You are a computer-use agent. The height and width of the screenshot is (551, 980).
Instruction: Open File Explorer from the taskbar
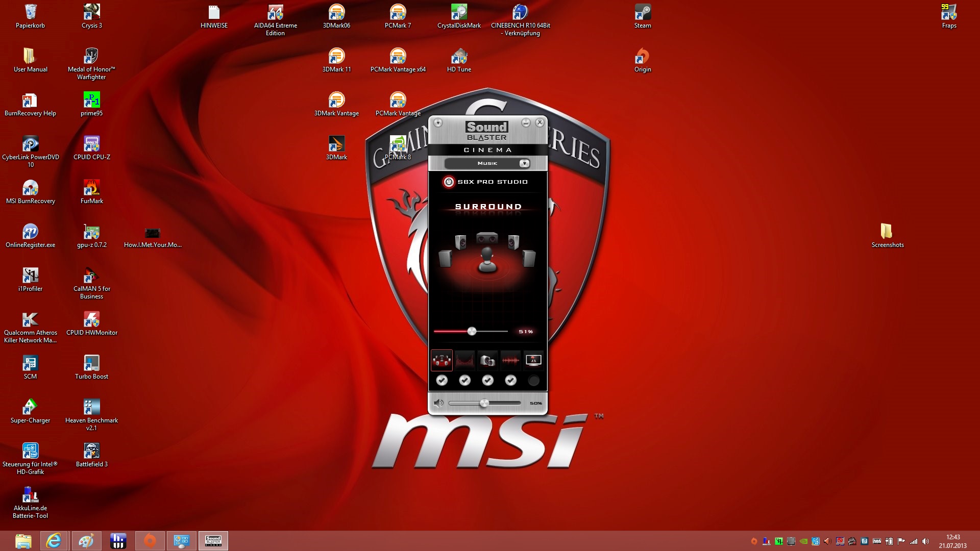23,541
